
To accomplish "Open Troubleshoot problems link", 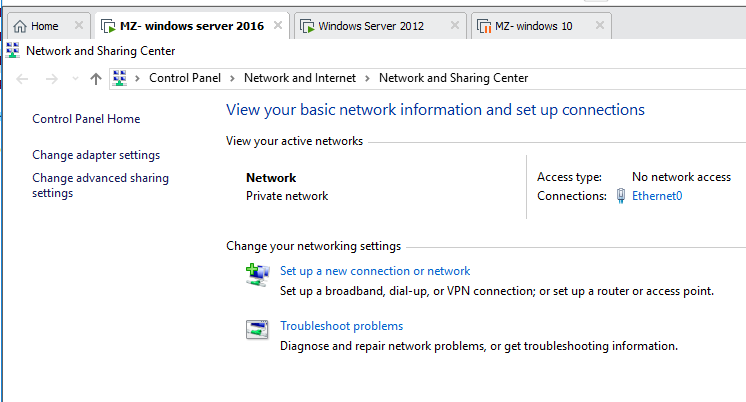I will [342, 326].
